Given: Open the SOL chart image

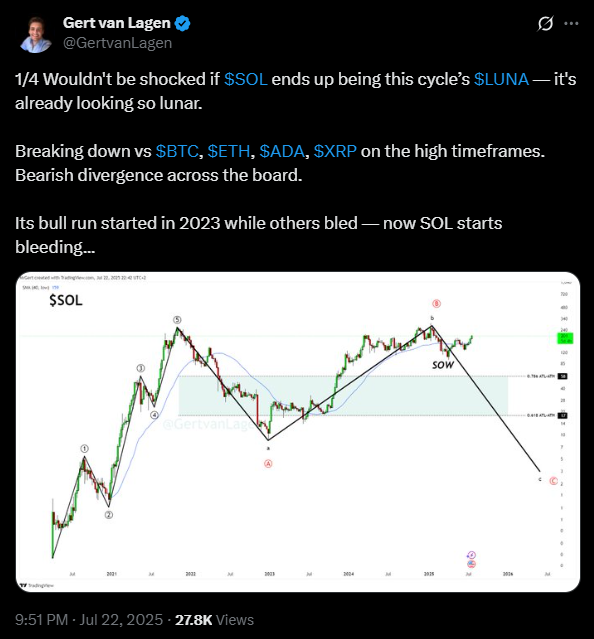Looking at the screenshot, I should point(298,432).
